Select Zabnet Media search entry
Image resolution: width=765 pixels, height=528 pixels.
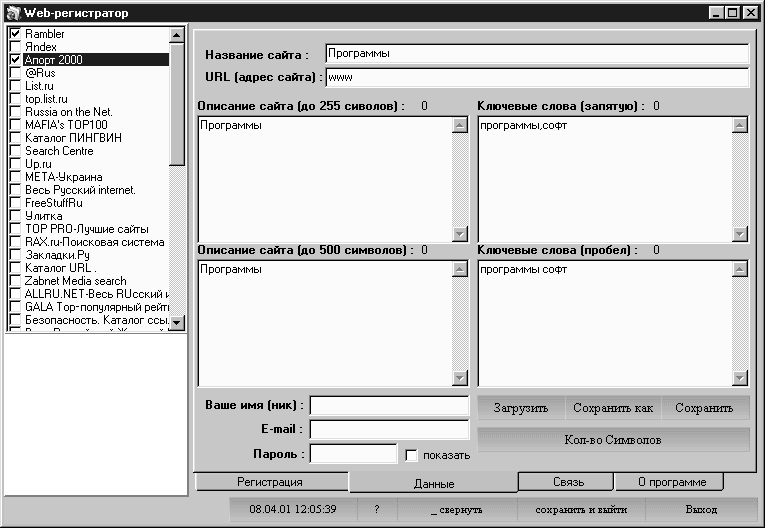(x=75, y=281)
